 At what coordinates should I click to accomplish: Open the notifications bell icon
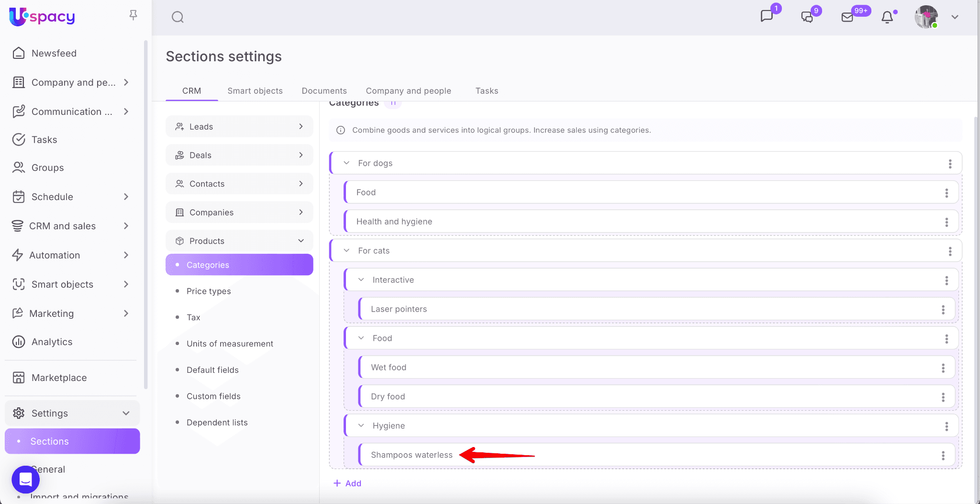tap(887, 17)
